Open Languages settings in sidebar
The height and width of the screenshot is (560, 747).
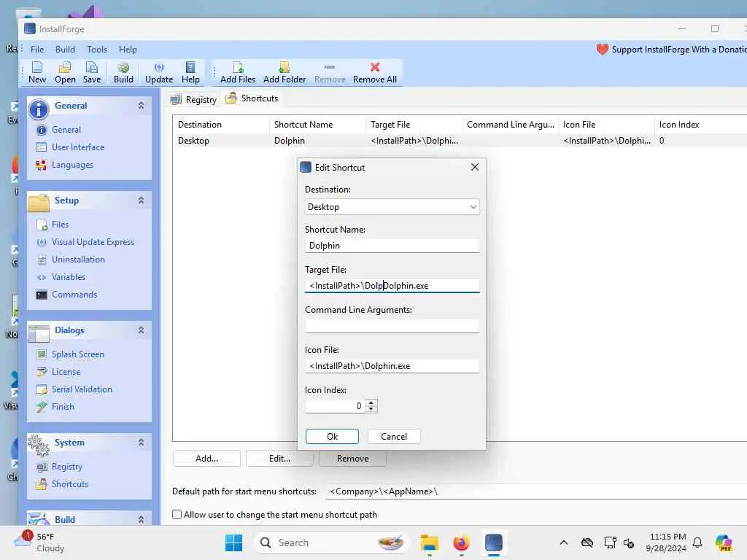tap(72, 165)
